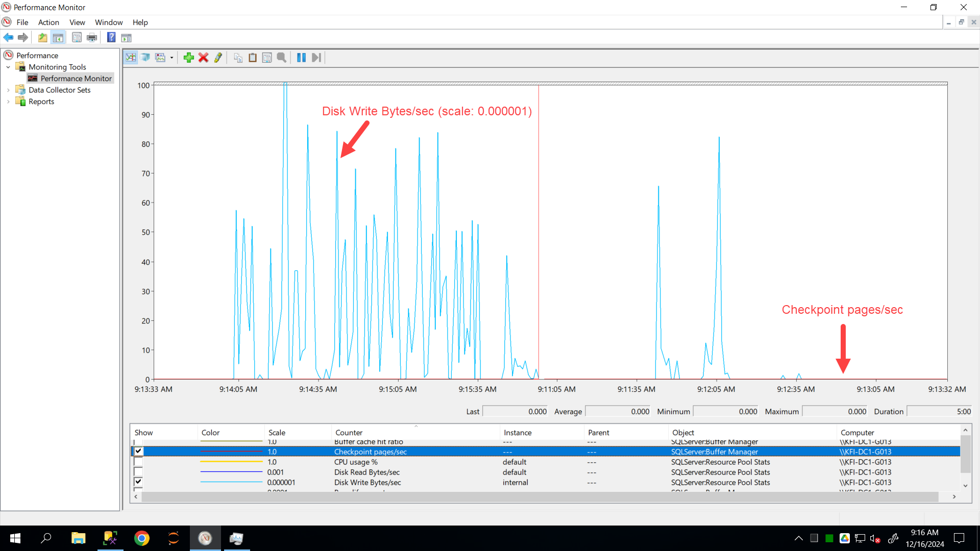Viewport: 980px width, 551px height.
Task: Open File Explorer from the taskbar
Action: pyautogui.click(x=78, y=538)
